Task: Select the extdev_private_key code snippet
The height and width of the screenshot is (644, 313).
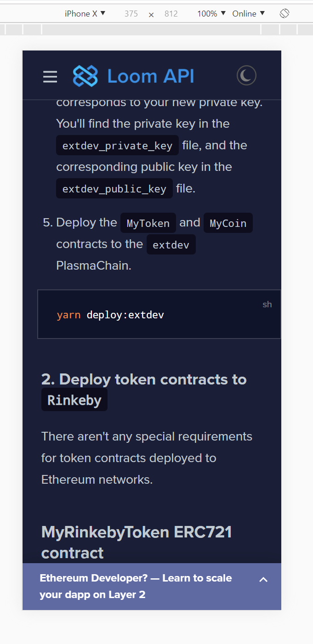Action: 117,145
